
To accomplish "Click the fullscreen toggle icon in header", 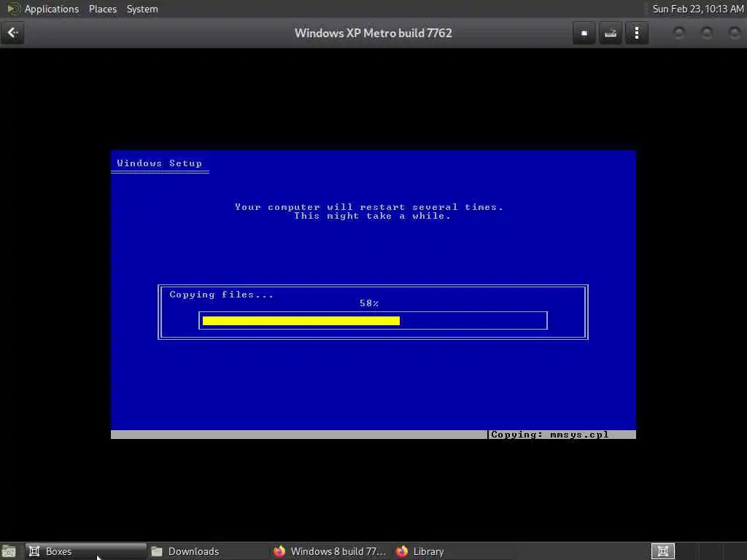I will point(584,33).
